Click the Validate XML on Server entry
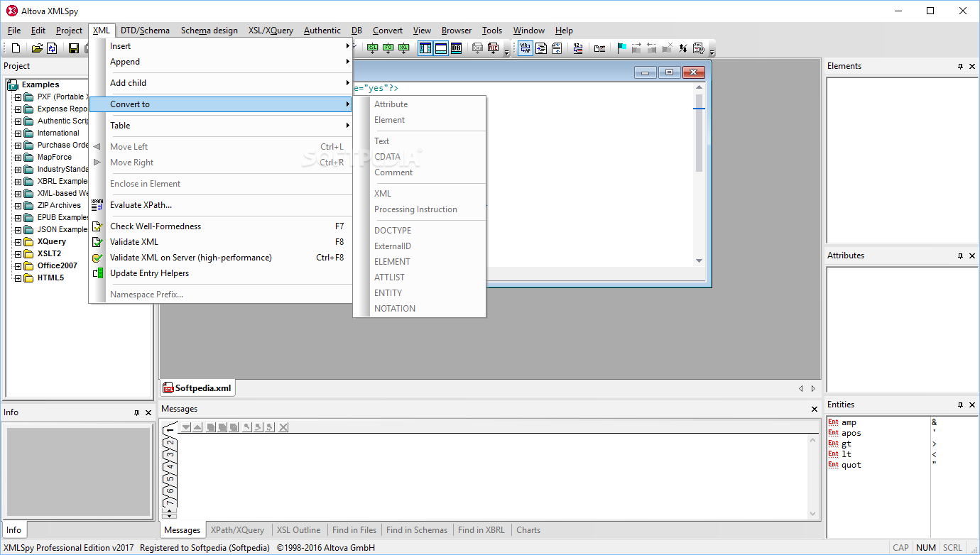The image size is (980, 555). (x=221, y=258)
